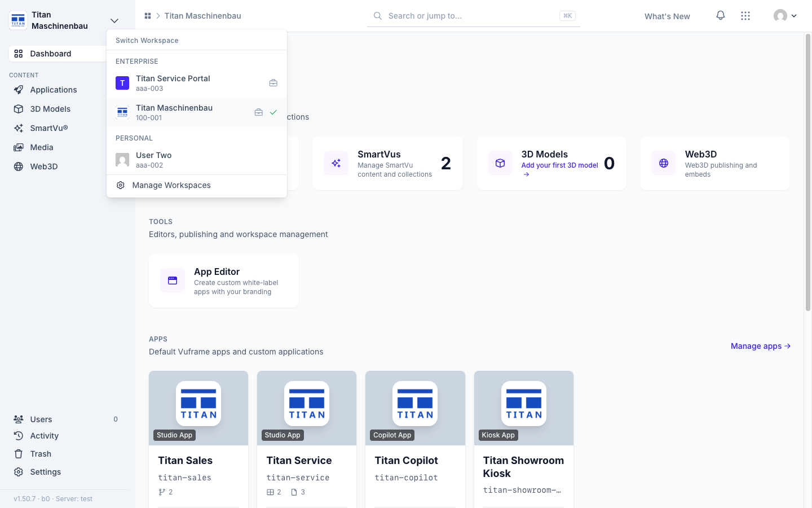Click the Settings gear icon in sidebar
The height and width of the screenshot is (508, 812).
click(x=19, y=472)
